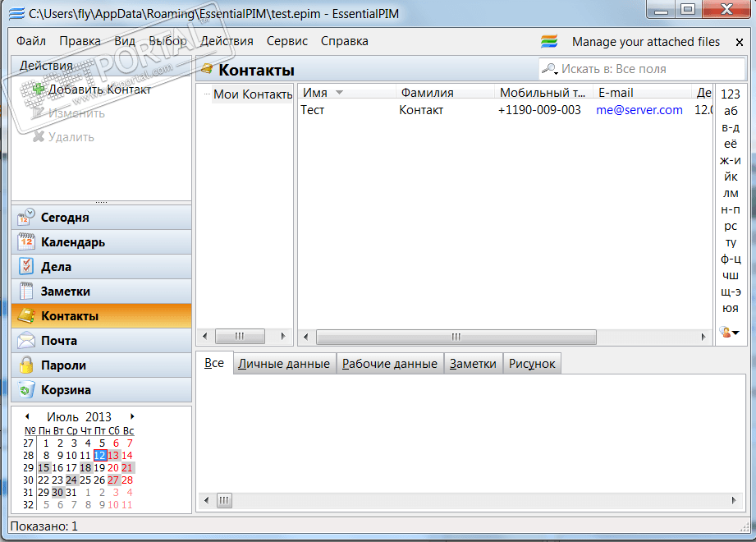The width and height of the screenshot is (756, 542).
Task: Click the Добавить Контакт action
Action: [x=99, y=90]
